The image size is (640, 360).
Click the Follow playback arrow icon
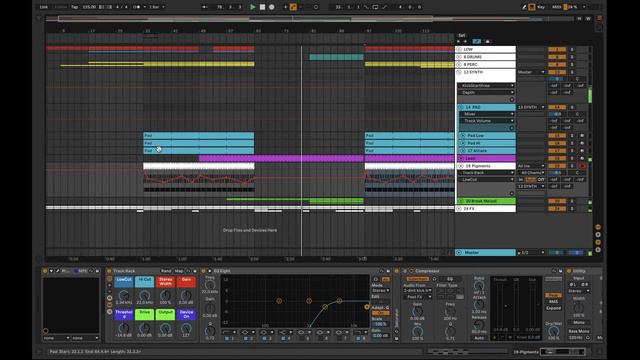click(204, 7)
